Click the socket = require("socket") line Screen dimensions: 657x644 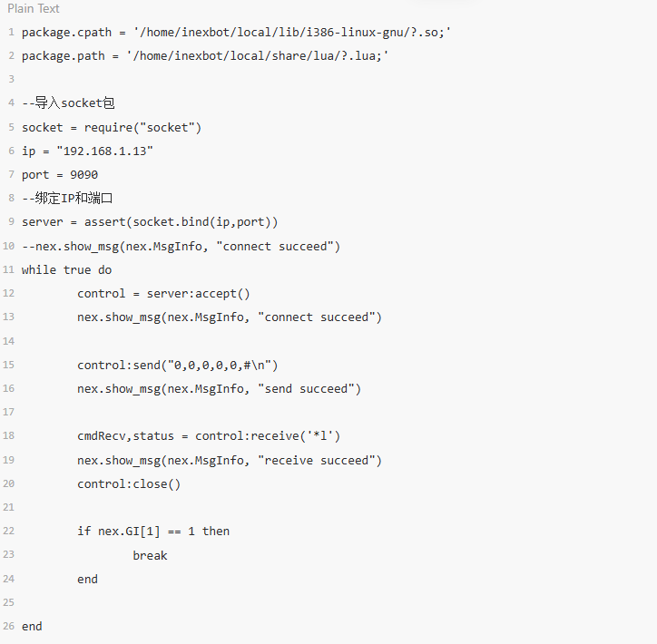coord(112,127)
